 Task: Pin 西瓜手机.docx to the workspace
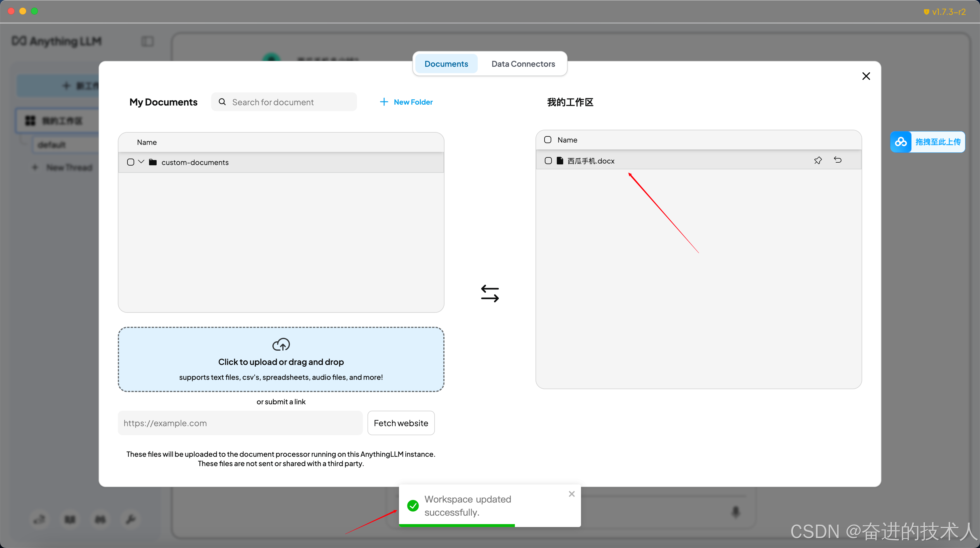818,161
